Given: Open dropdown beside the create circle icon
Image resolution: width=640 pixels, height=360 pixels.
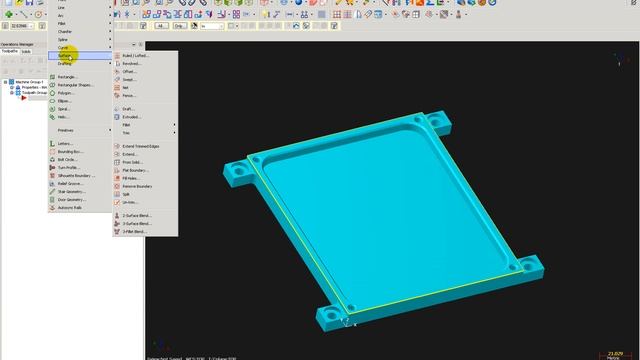Looking at the screenshot, I should click(x=45, y=15).
